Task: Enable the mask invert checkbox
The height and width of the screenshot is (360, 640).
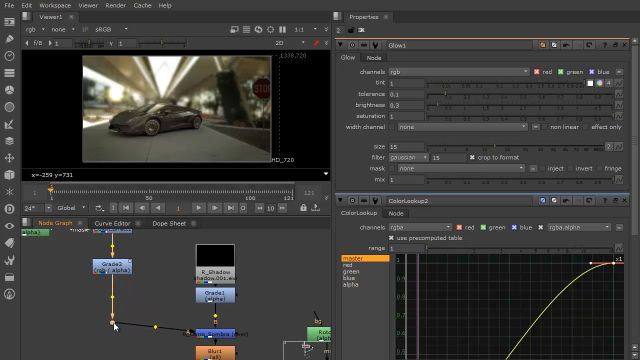Action: (571, 169)
